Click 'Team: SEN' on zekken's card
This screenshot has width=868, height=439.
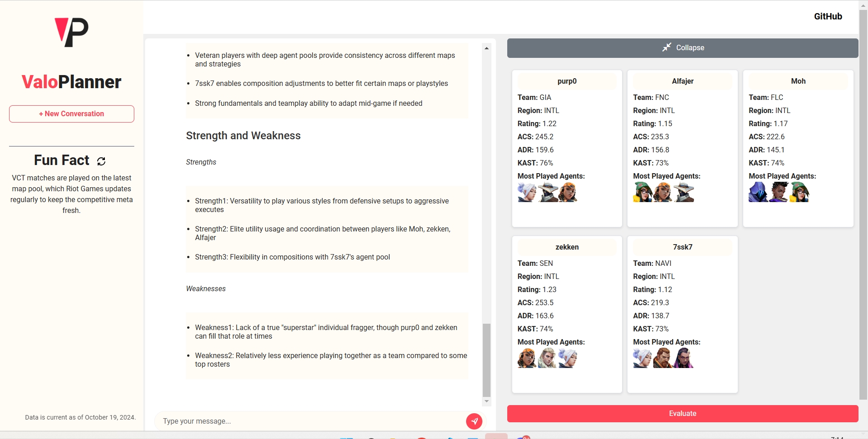[x=535, y=263]
